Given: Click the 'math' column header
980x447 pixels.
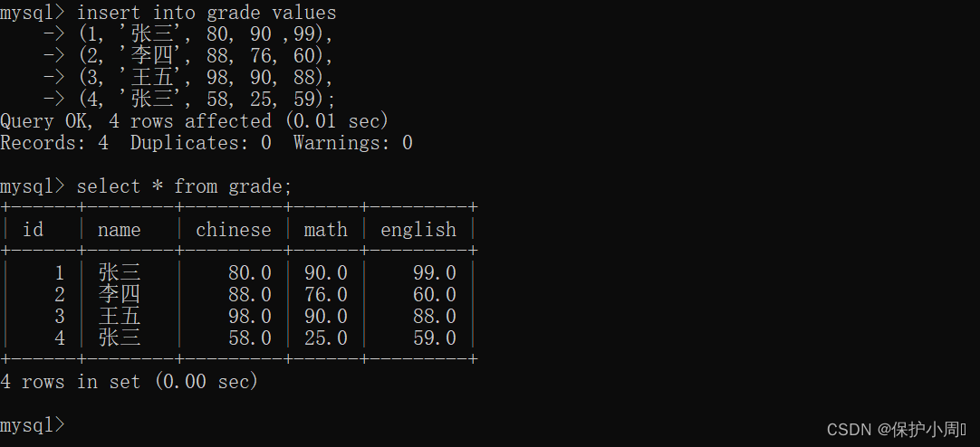Looking at the screenshot, I should click(x=325, y=230).
